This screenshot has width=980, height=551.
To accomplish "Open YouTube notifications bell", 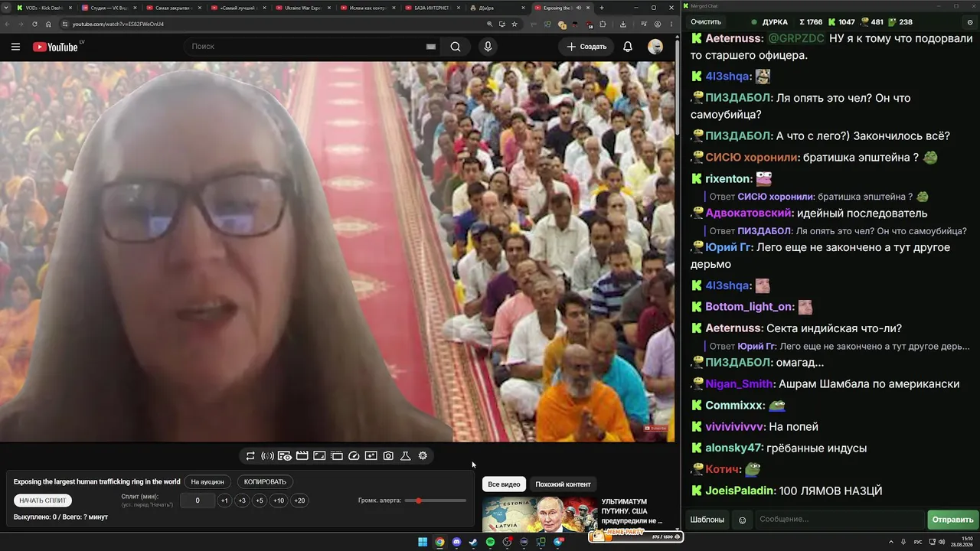I will pos(628,47).
